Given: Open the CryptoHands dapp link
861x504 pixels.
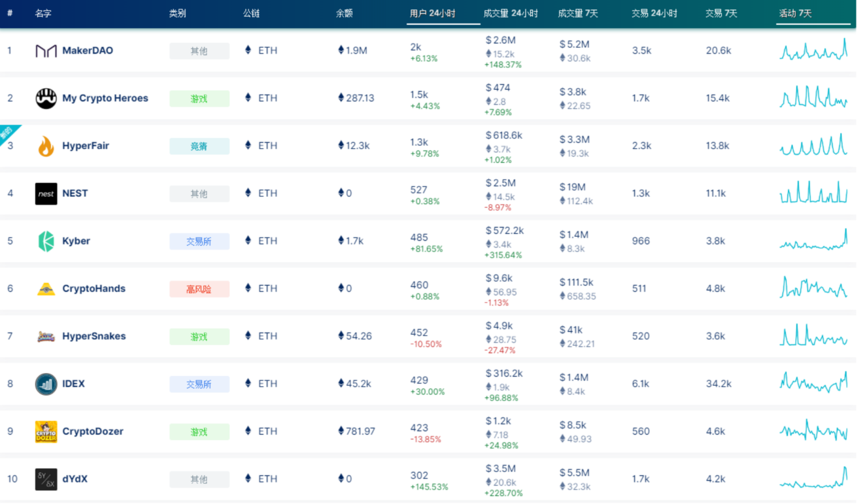Looking at the screenshot, I should 94,288.
